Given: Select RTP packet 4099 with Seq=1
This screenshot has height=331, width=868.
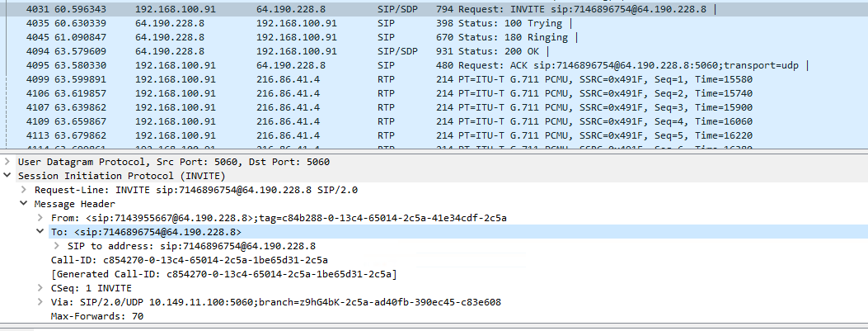Looking at the screenshot, I should (434, 79).
